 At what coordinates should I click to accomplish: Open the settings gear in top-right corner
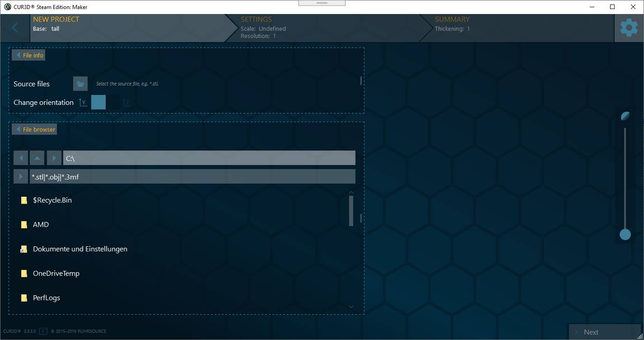629,28
